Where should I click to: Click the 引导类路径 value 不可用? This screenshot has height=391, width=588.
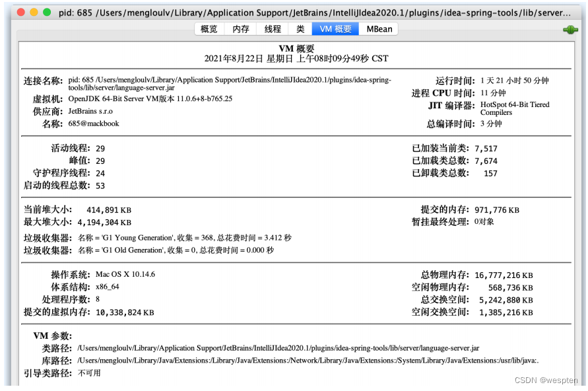tap(89, 373)
